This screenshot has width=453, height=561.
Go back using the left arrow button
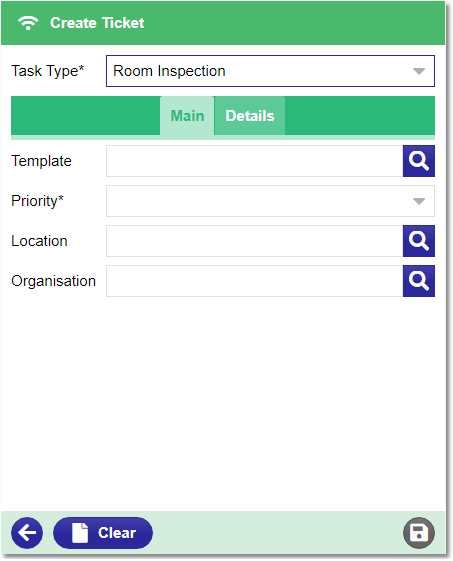click(27, 533)
